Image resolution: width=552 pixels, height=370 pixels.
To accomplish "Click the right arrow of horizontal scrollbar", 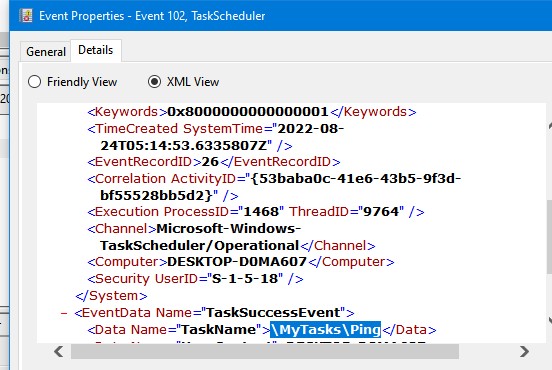I will [524, 351].
